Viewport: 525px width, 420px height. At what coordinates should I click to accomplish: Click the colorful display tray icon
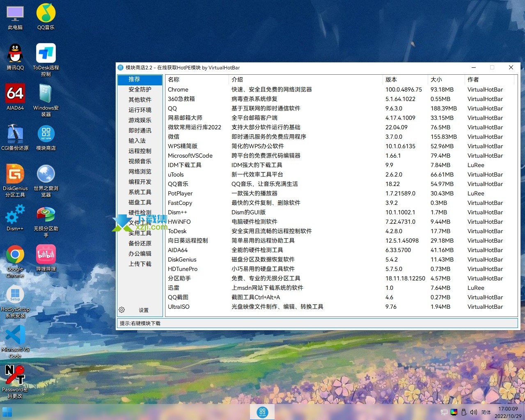454,412
